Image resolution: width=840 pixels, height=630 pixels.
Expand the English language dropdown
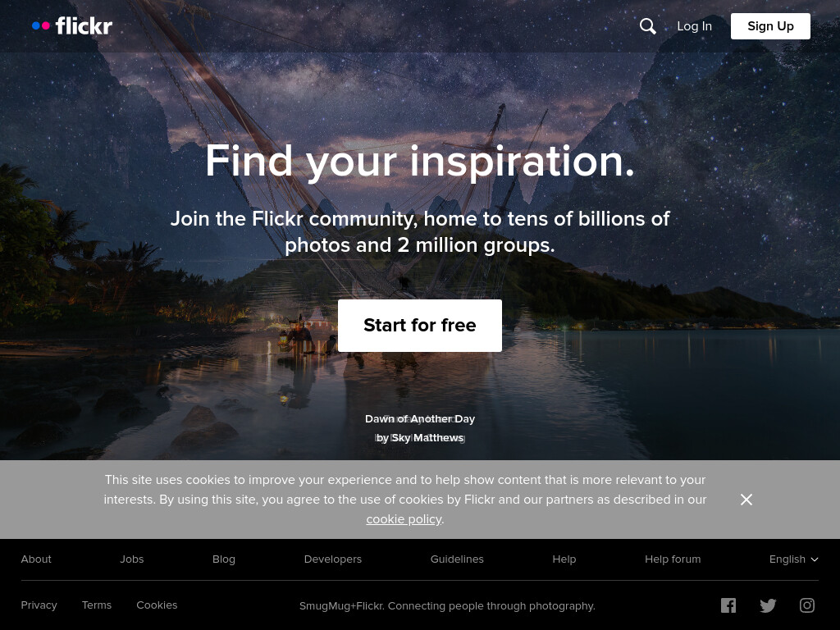(793, 559)
